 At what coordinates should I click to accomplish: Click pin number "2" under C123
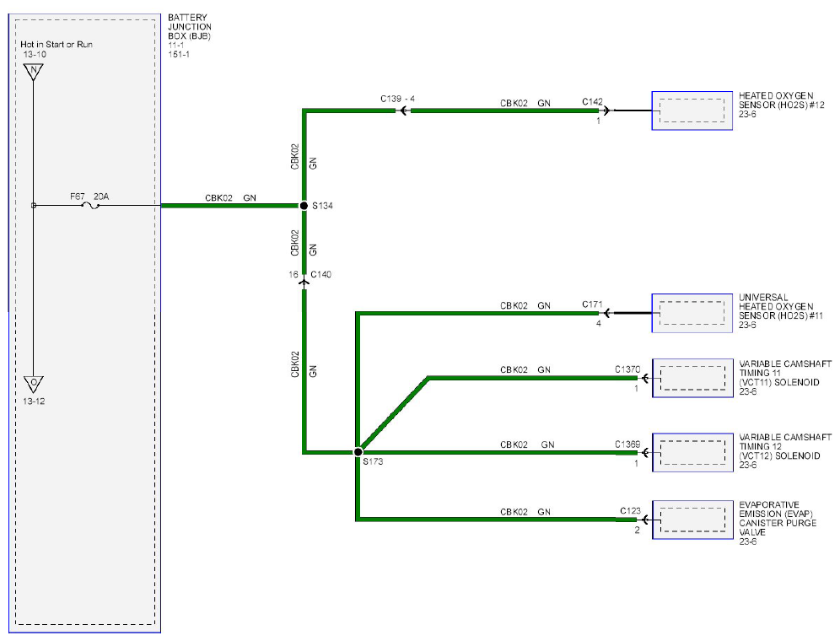coord(637,530)
